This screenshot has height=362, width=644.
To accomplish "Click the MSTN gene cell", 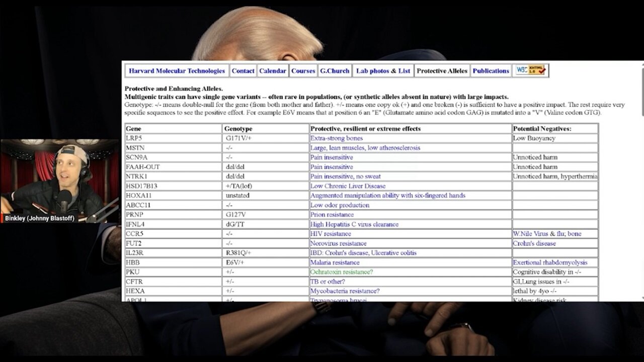I will point(174,148).
